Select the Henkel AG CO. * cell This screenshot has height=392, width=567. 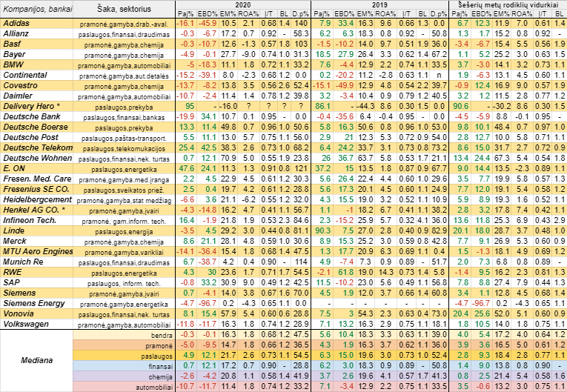[37, 210]
